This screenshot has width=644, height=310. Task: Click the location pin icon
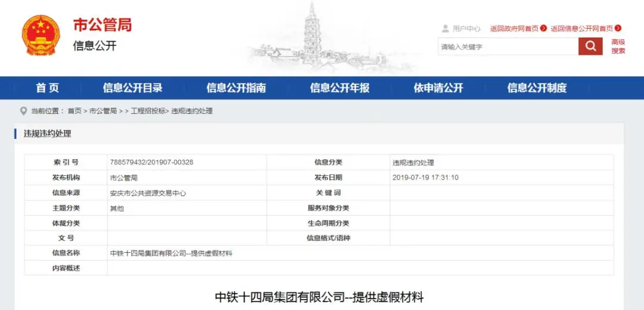pyautogui.click(x=23, y=111)
